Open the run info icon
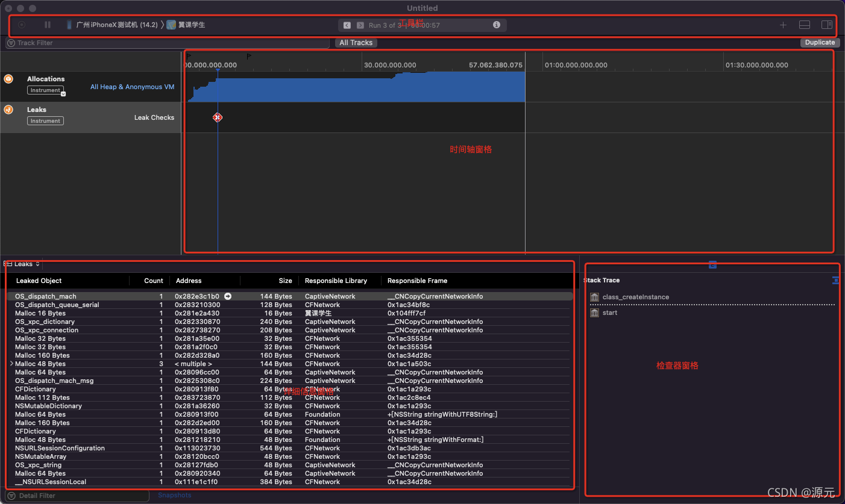Screen dimensions: 845x504 [x=497, y=25]
